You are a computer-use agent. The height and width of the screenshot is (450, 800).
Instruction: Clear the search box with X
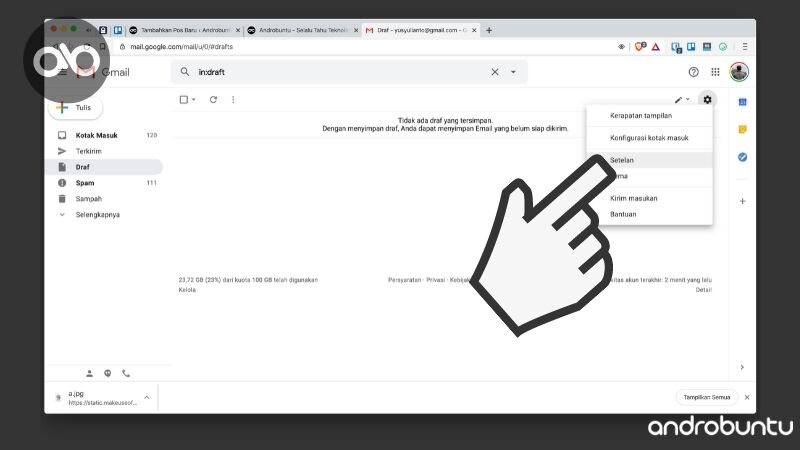tap(495, 72)
